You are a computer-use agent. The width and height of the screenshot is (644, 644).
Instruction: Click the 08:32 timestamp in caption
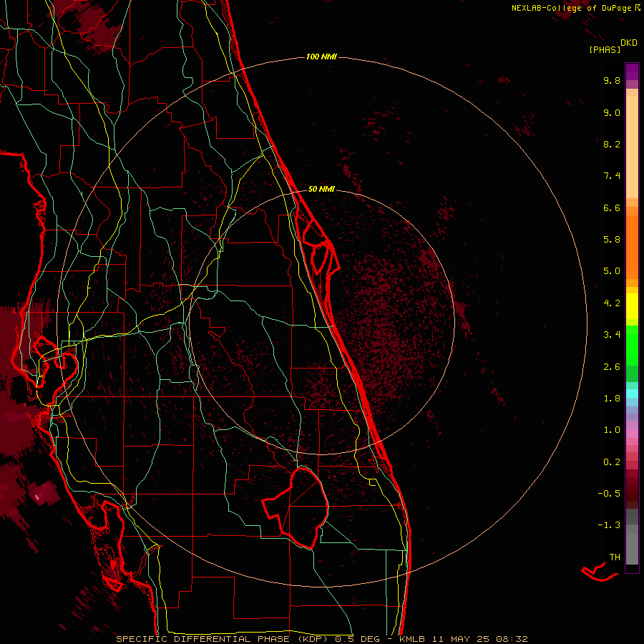point(512,639)
